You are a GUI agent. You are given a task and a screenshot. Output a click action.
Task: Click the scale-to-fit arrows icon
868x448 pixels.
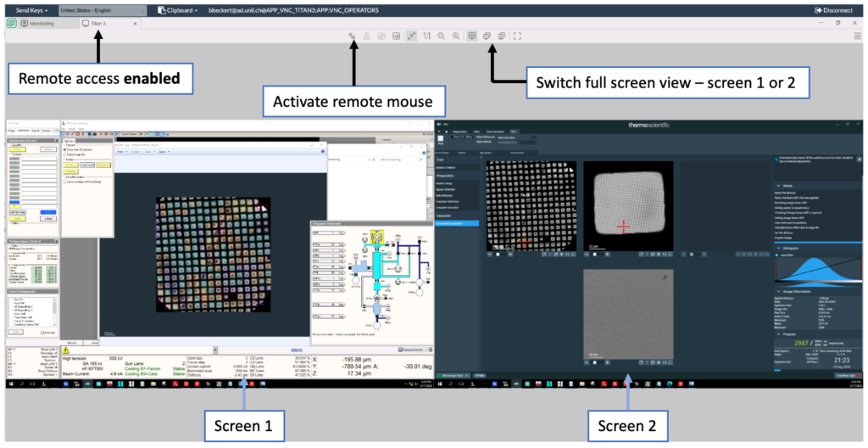[411, 36]
